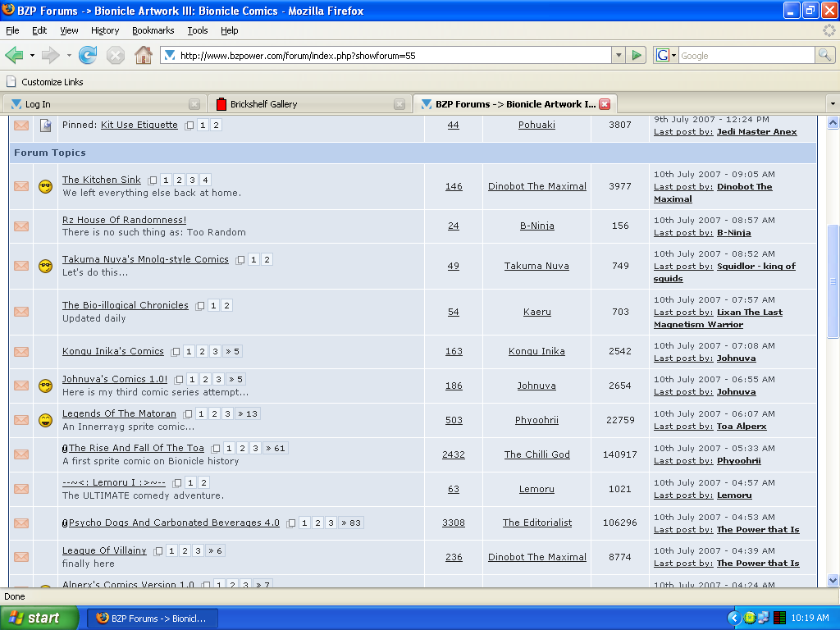Open the search engine selector dropdown

(674, 55)
